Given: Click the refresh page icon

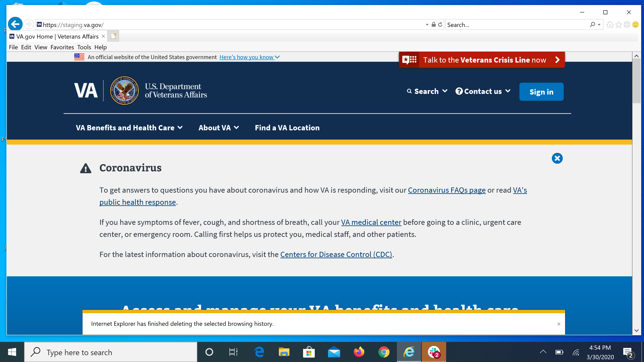Looking at the screenshot, I should point(440,25).
